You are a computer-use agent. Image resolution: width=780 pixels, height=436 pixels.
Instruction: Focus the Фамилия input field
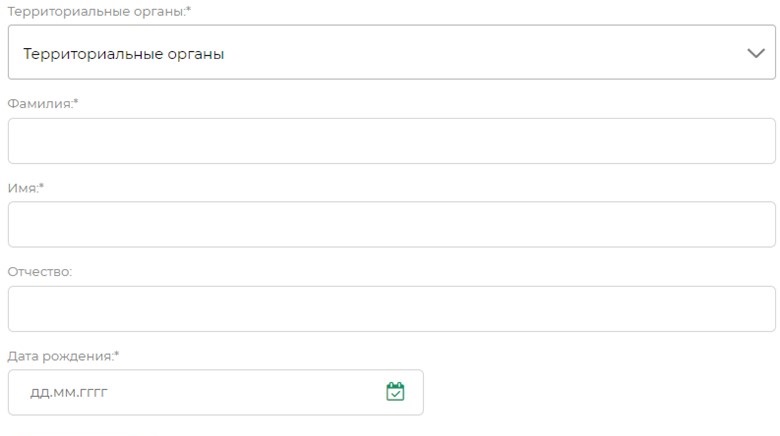coord(391,141)
